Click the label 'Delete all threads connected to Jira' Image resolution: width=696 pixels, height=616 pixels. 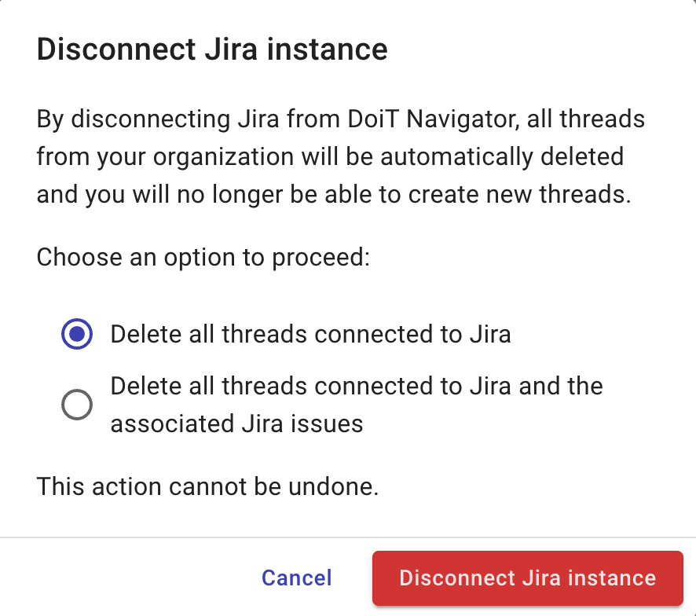311,334
